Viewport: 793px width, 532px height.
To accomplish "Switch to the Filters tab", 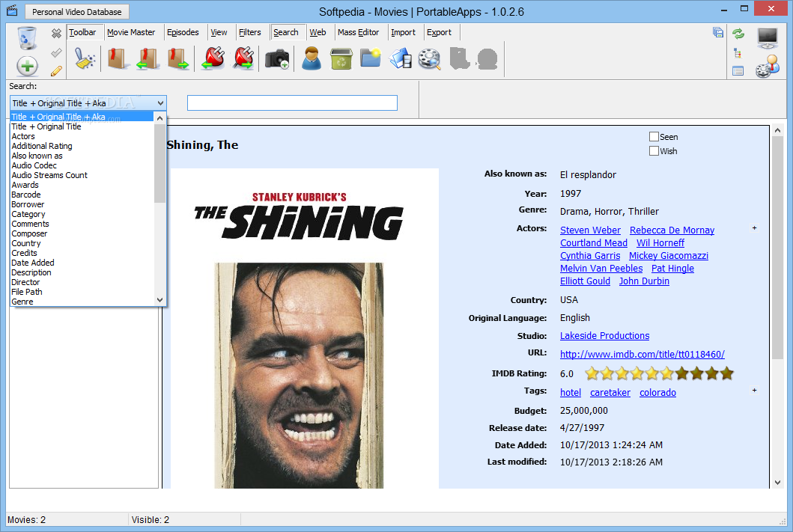I will [x=250, y=32].
